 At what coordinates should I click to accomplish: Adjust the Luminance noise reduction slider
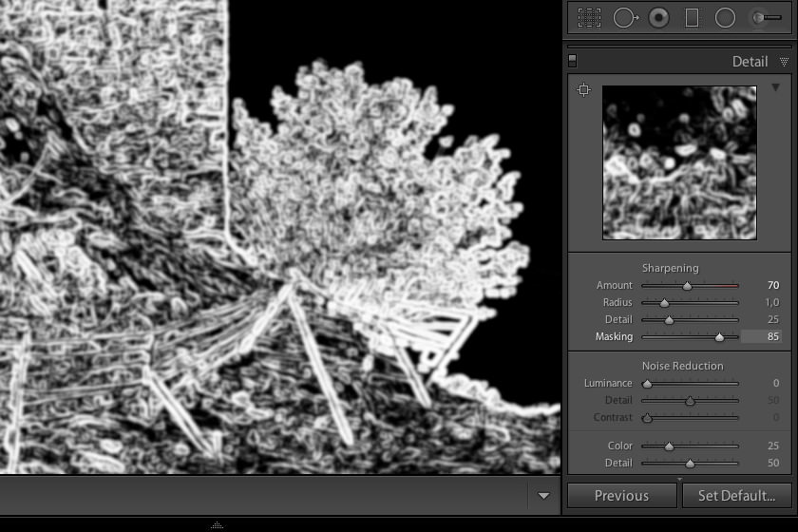647,384
